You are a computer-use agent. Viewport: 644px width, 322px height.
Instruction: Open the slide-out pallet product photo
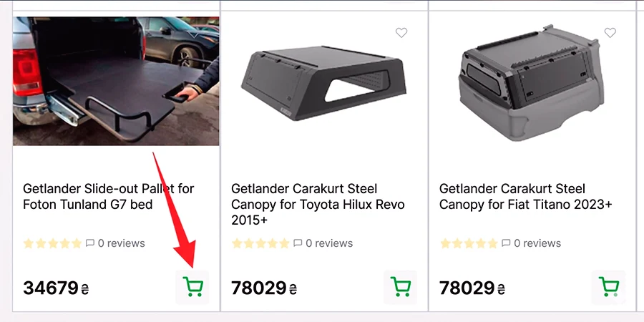pyautogui.click(x=116, y=81)
